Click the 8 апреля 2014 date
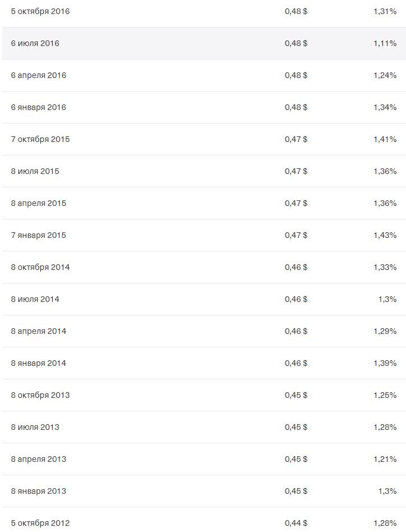This screenshot has height=532, width=406. click(38, 331)
